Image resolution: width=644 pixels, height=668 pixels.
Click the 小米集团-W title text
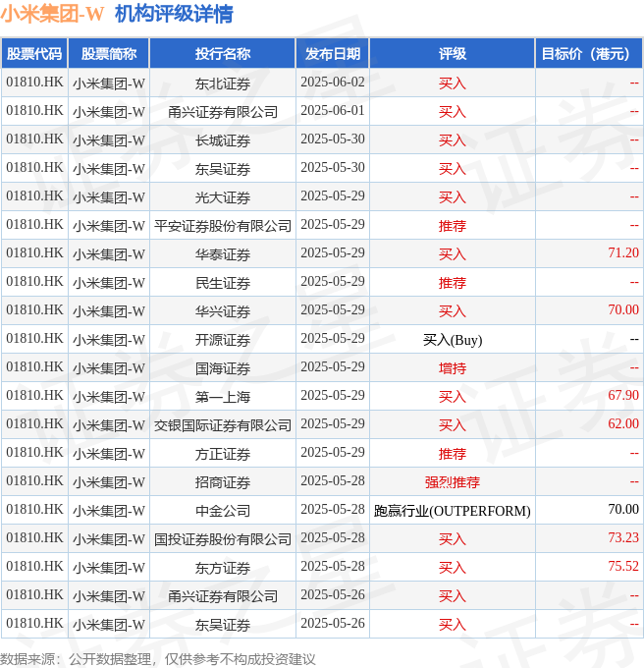pos(52,14)
